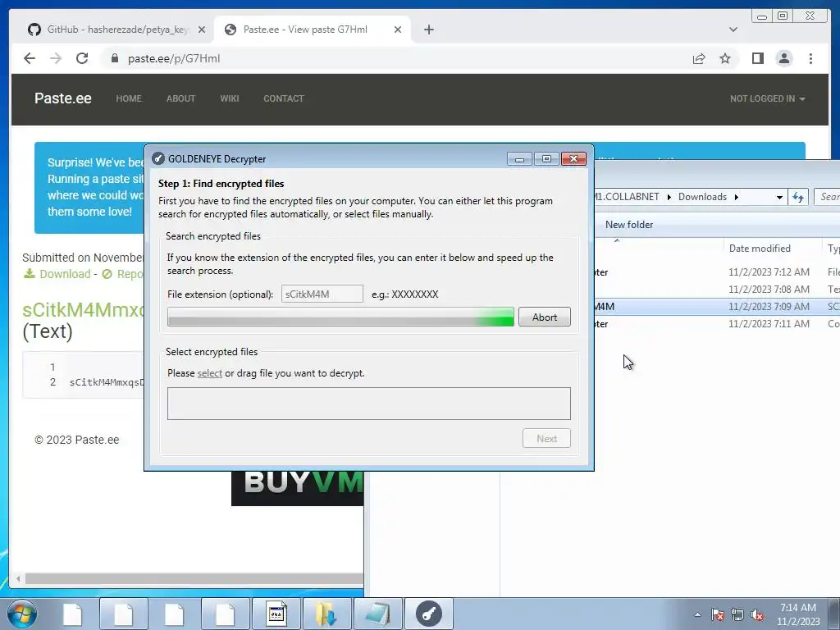Click the Explorer search box

tap(827, 197)
